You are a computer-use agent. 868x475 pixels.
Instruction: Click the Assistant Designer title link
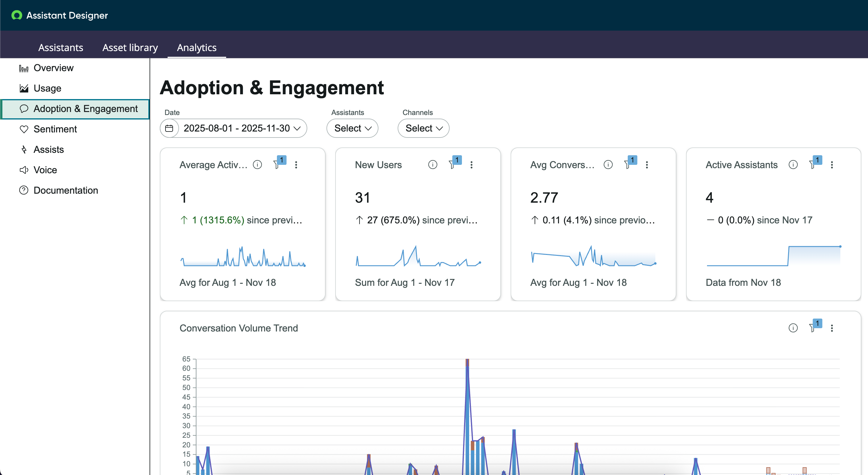(67, 16)
